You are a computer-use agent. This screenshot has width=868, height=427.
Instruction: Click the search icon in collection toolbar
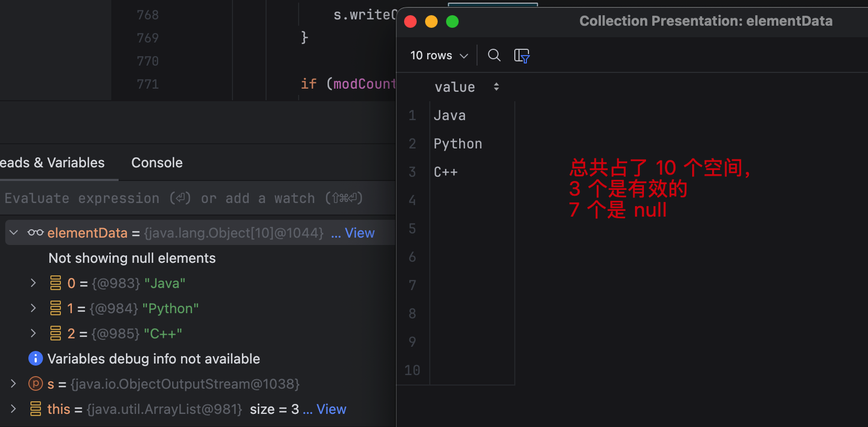(494, 55)
